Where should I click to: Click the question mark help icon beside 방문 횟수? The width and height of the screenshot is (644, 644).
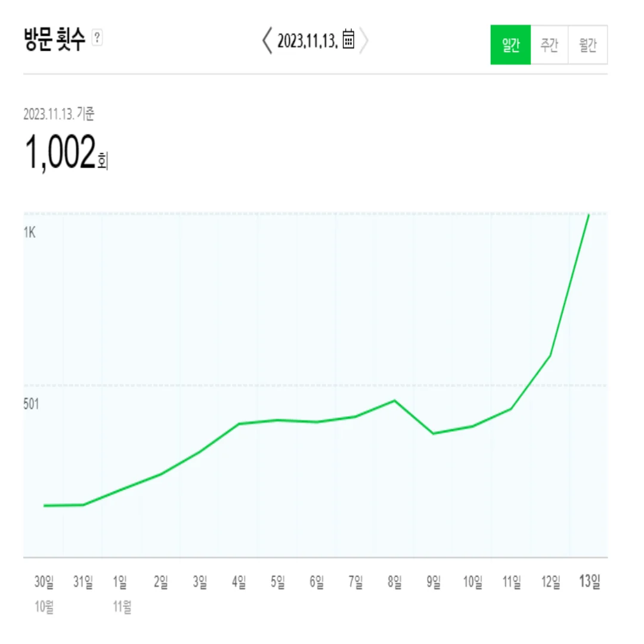click(x=96, y=38)
